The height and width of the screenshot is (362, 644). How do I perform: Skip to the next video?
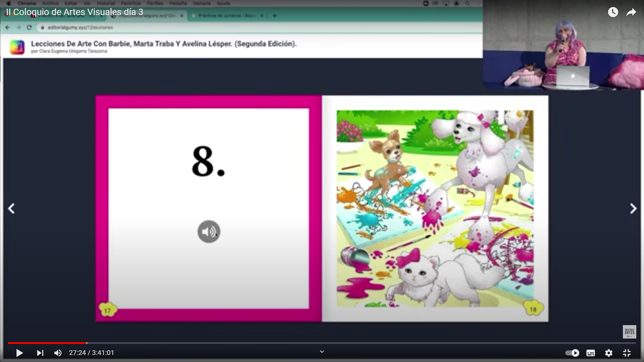pos(40,353)
